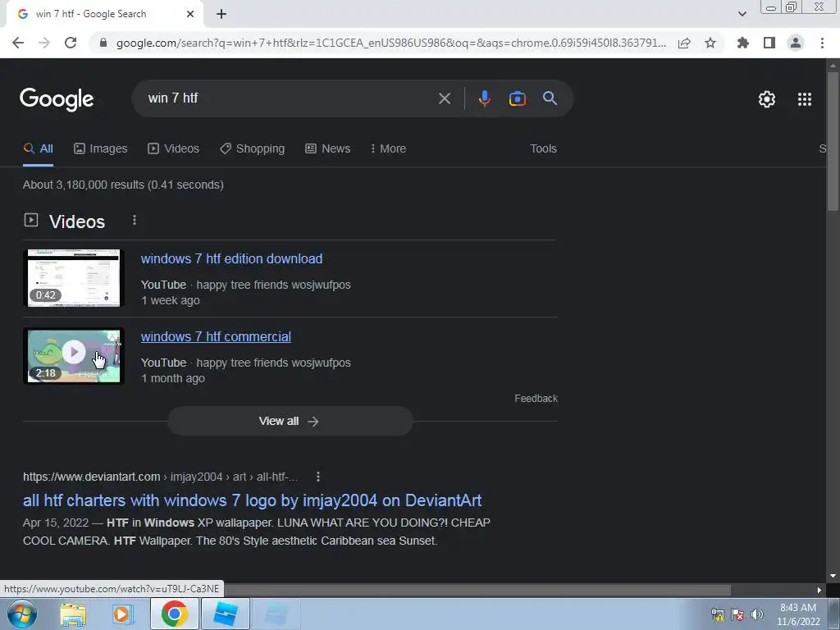The height and width of the screenshot is (630, 840).
Task: Go back to the previous page
Action: click(x=18, y=43)
